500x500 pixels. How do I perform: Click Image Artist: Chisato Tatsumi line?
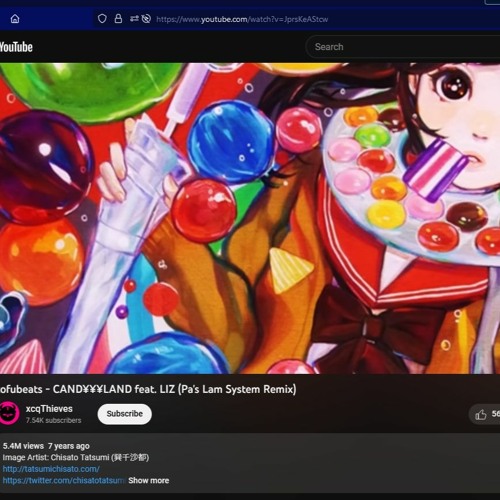(x=76, y=457)
